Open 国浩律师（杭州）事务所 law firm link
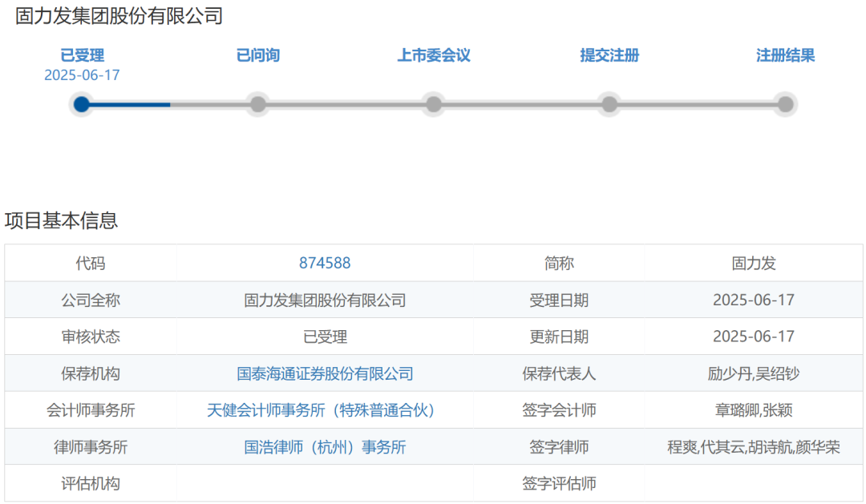 [x=324, y=447]
